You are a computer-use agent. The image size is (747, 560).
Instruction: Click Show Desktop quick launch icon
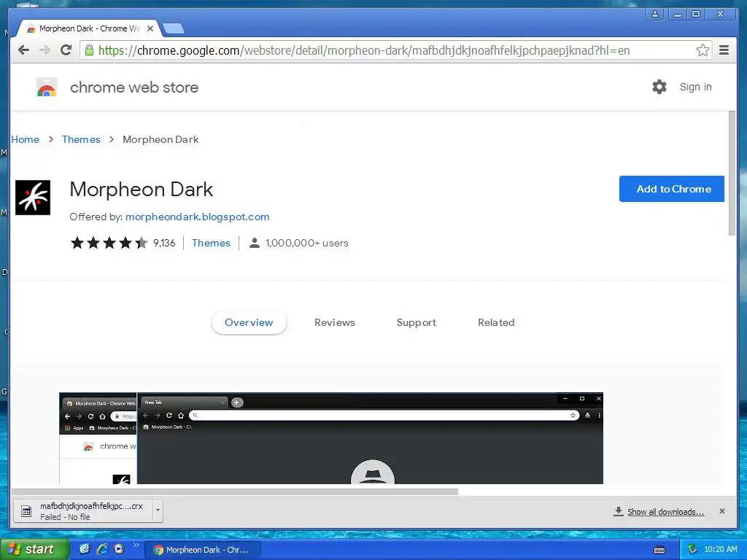click(85, 549)
